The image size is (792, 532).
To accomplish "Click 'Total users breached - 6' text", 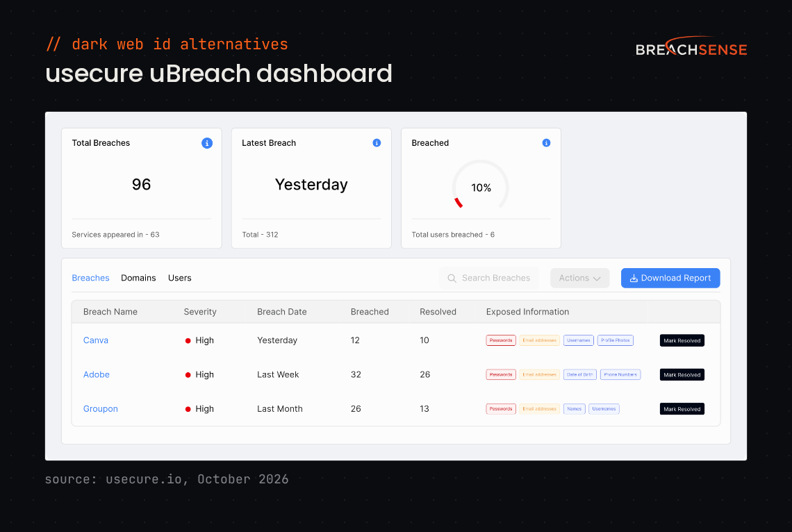I will coord(453,235).
